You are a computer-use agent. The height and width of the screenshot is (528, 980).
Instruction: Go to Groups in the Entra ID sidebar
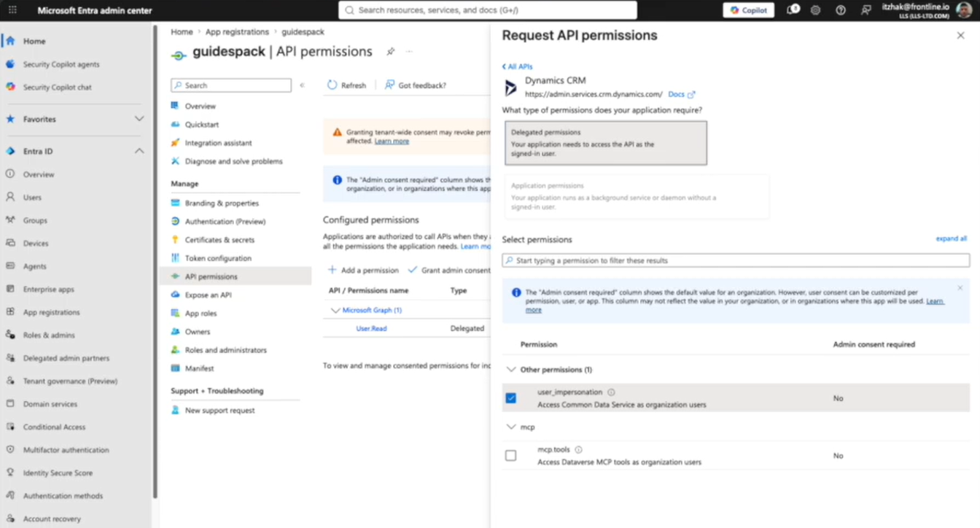pyautogui.click(x=35, y=220)
